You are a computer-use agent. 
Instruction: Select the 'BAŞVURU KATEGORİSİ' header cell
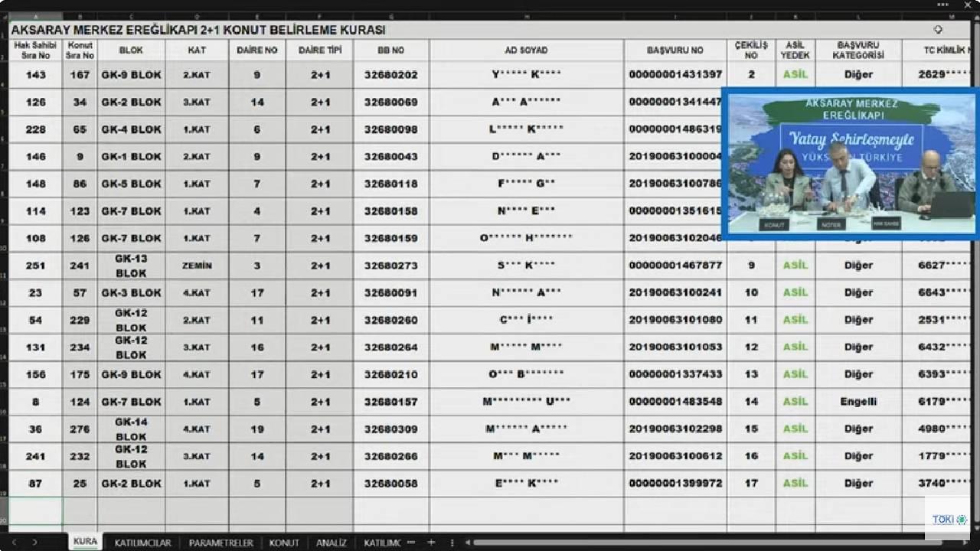(x=858, y=51)
